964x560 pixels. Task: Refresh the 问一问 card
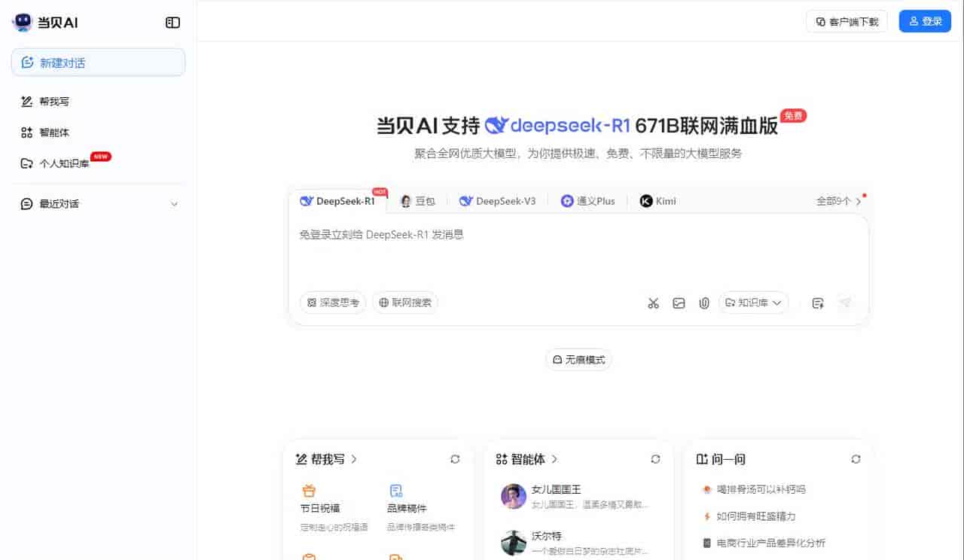click(x=856, y=459)
